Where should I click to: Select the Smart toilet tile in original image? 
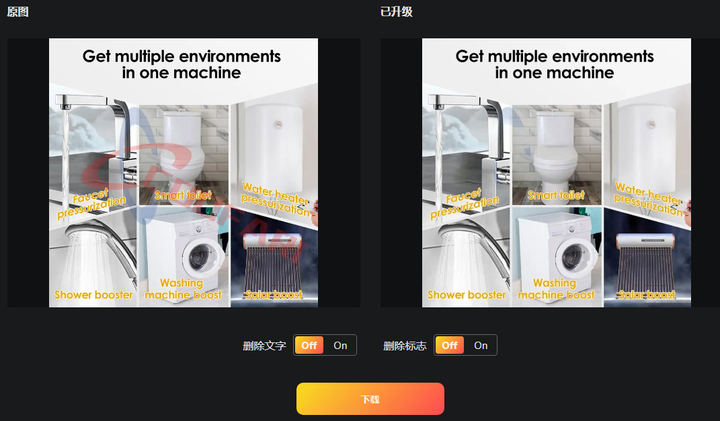[184, 155]
